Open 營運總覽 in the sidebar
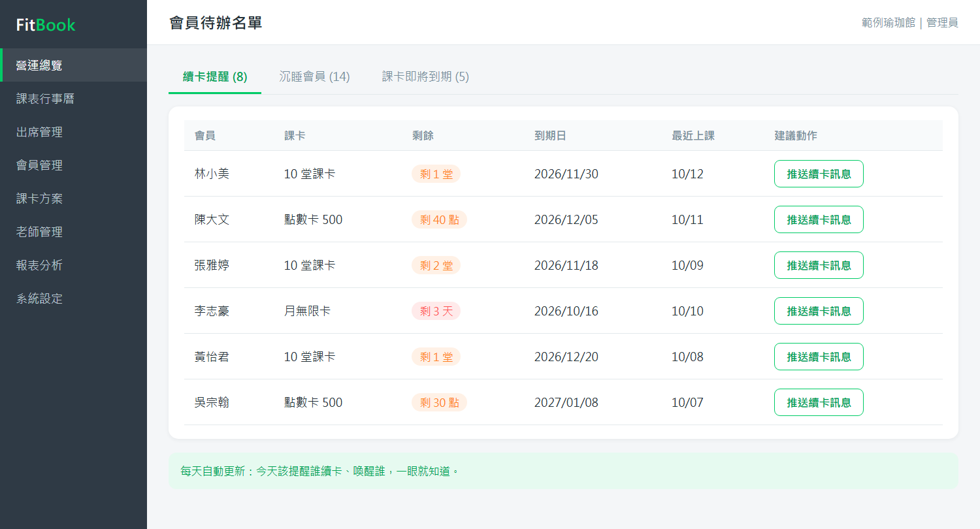The height and width of the screenshot is (529, 980). point(73,65)
